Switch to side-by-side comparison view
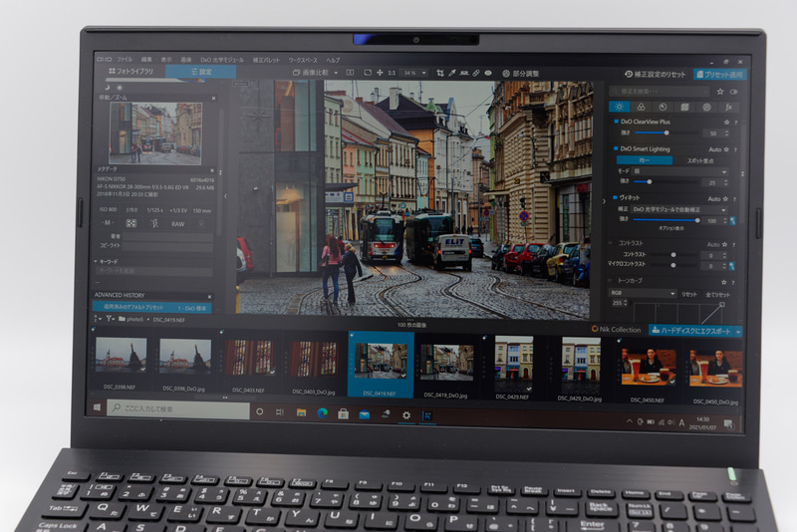Viewport: 797px width, 532px height. pos(351,73)
